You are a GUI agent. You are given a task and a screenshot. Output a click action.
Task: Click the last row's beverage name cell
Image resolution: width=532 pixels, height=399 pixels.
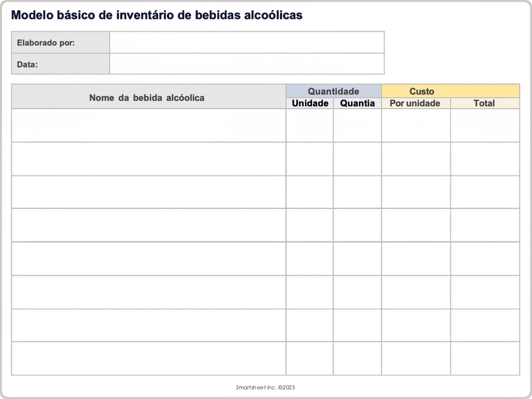click(x=149, y=358)
